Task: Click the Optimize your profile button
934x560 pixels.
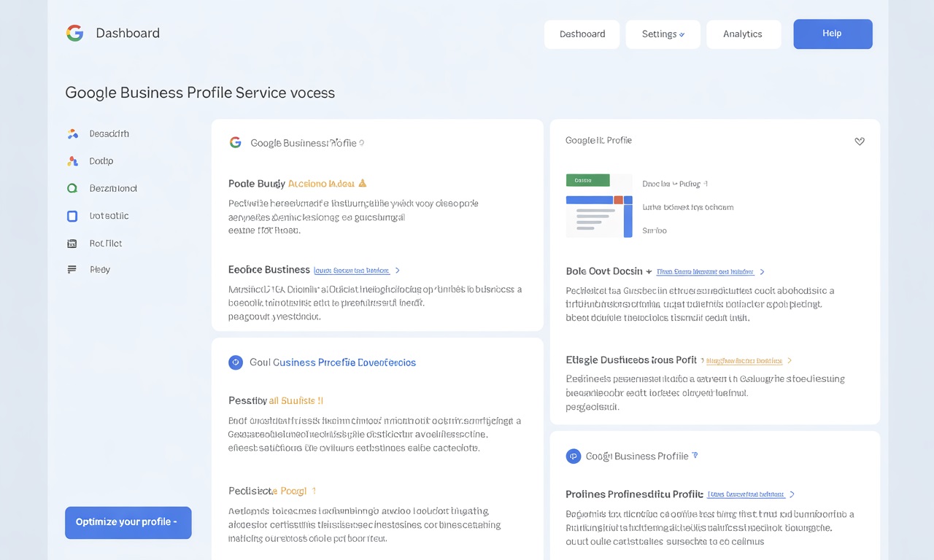Action: (128, 523)
